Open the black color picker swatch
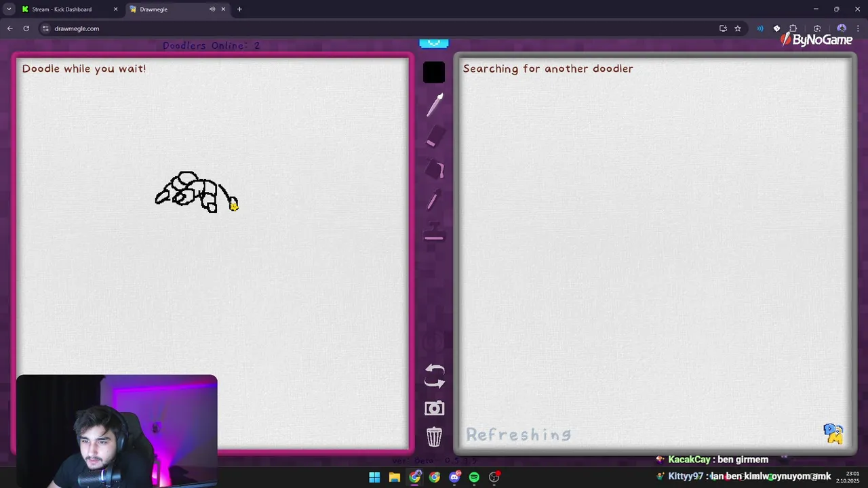This screenshot has width=868, height=488. 434,73
